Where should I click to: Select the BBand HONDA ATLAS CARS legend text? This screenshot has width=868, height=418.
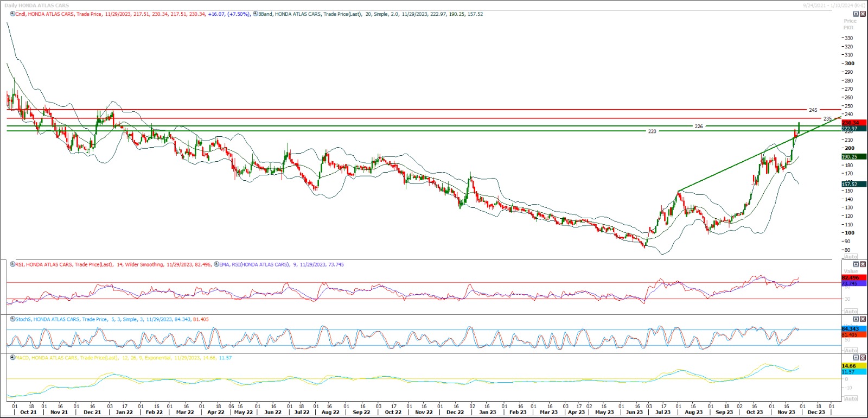coord(371,14)
